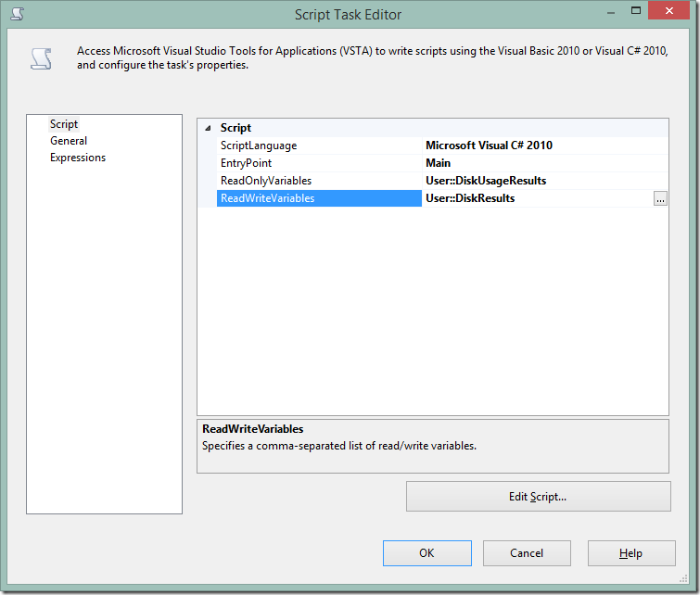Click the Script Task Editor title bar icon
The height and width of the screenshot is (595, 700).
[17, 14]
